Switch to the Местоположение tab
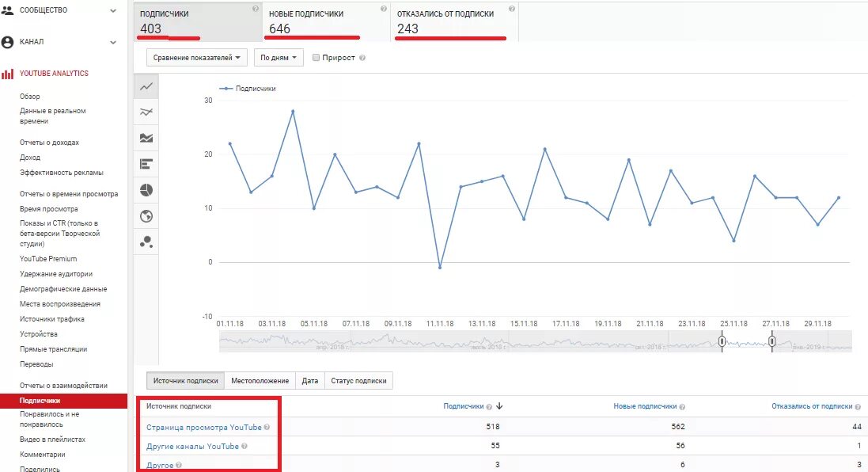The height and width of the screenshot is (472, 868). point(260,381)
